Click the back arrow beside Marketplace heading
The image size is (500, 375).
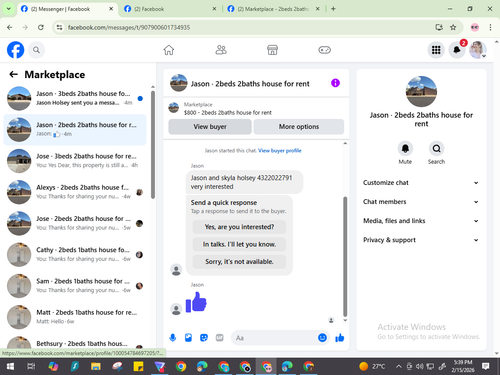click(x=13, y=74)
